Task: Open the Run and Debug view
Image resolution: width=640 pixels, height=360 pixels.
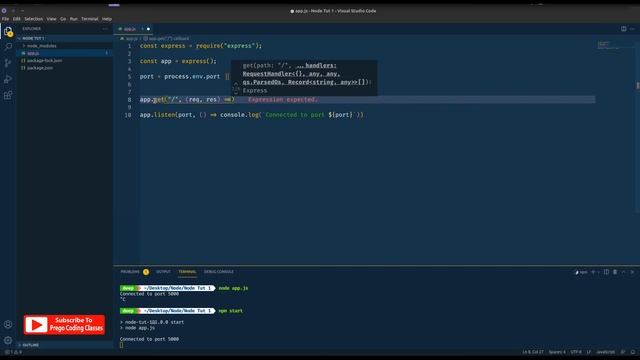Action: [8, 79]
